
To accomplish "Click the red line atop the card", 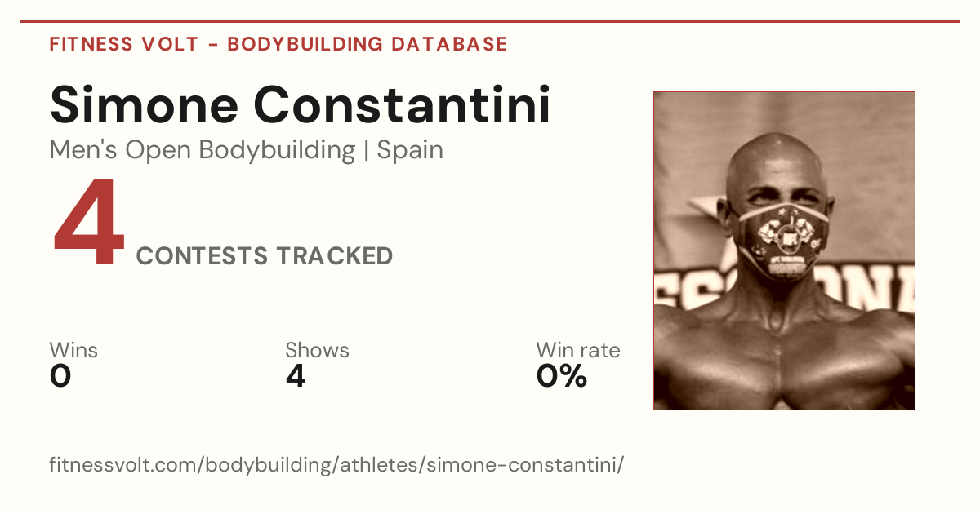I will 490,21.
